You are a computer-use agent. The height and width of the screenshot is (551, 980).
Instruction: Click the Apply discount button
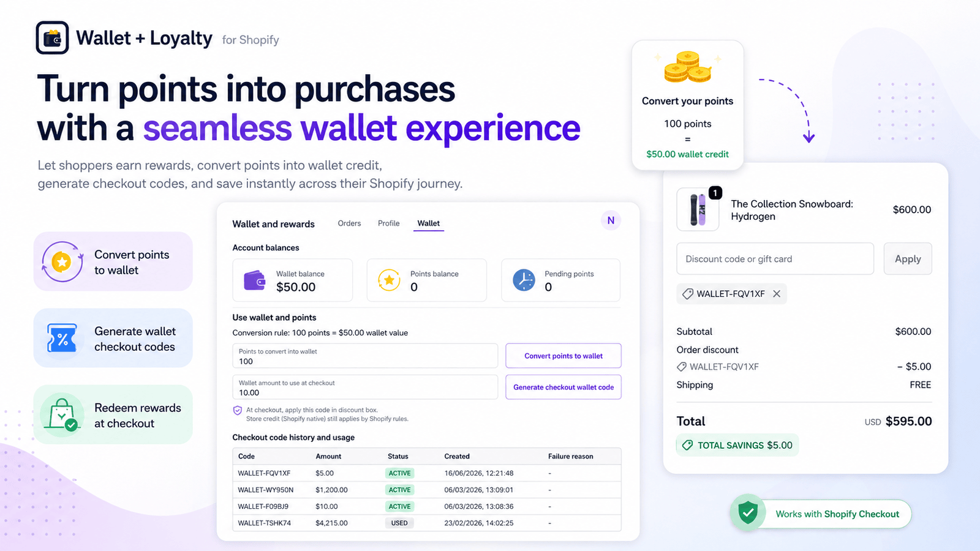pyautogui.click(x=908, y=259)
